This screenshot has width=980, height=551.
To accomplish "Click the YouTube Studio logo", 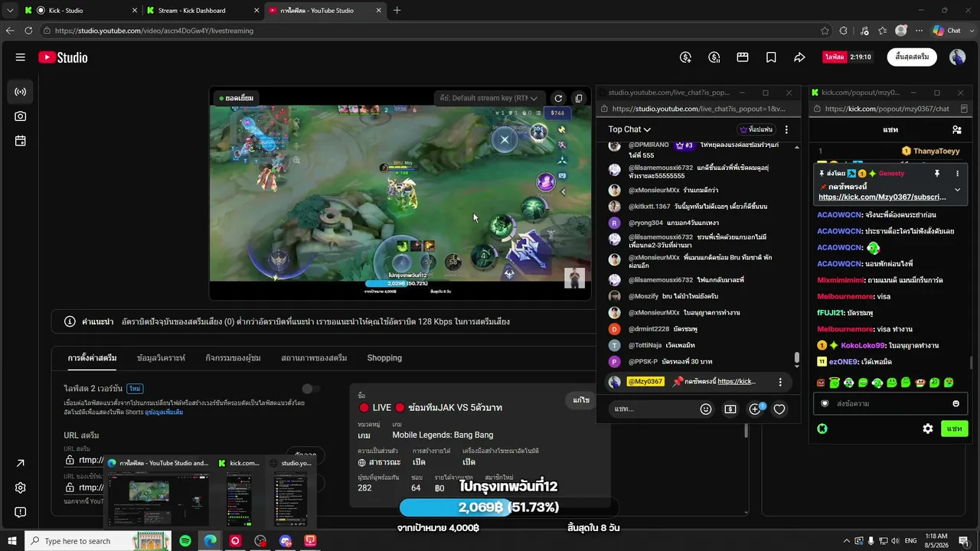I will pos(63,57).
